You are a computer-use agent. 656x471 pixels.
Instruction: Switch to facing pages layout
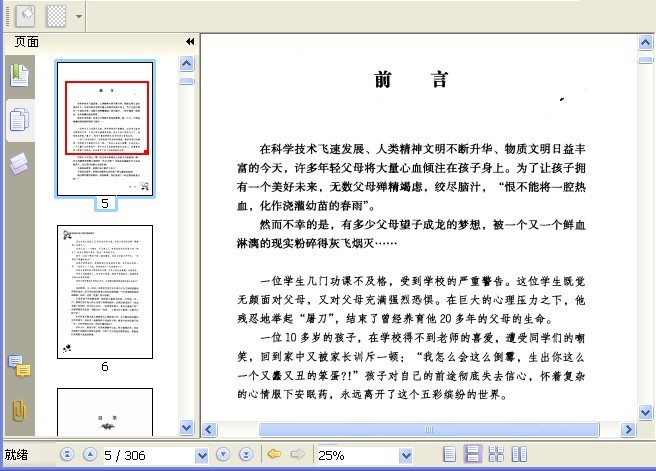519,454
